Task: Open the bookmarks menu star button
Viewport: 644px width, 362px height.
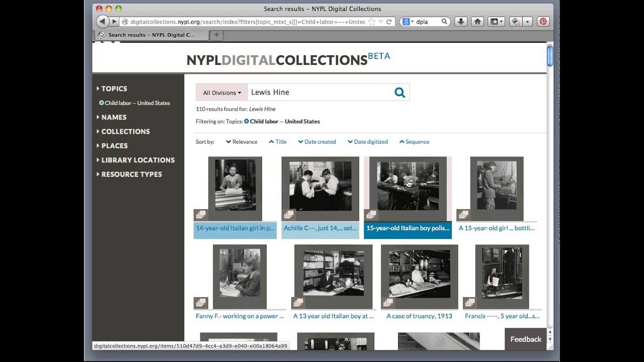Action: 497,22
